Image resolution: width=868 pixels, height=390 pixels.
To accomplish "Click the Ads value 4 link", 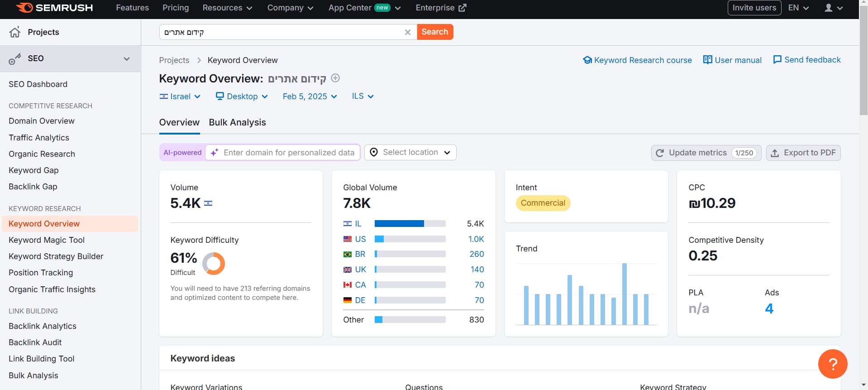I will click(769, 308).
